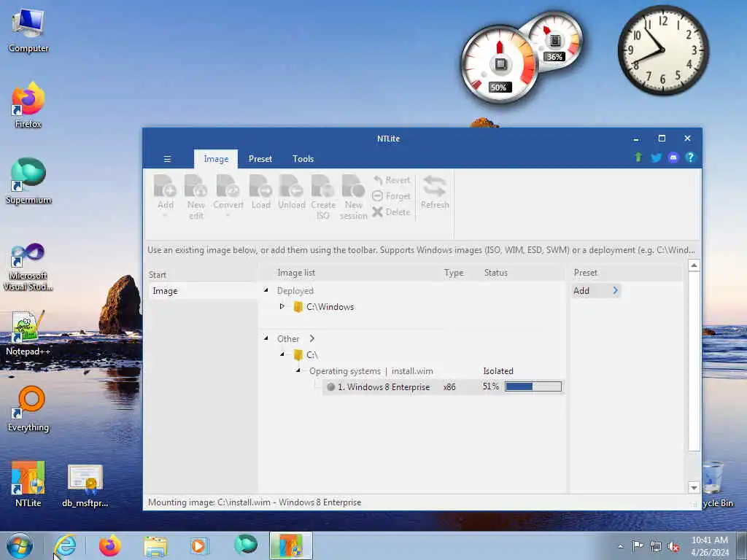Open the hamburger menu in NTLite
The height and width of the screenshot is (560, 747).
coord(167,158)
